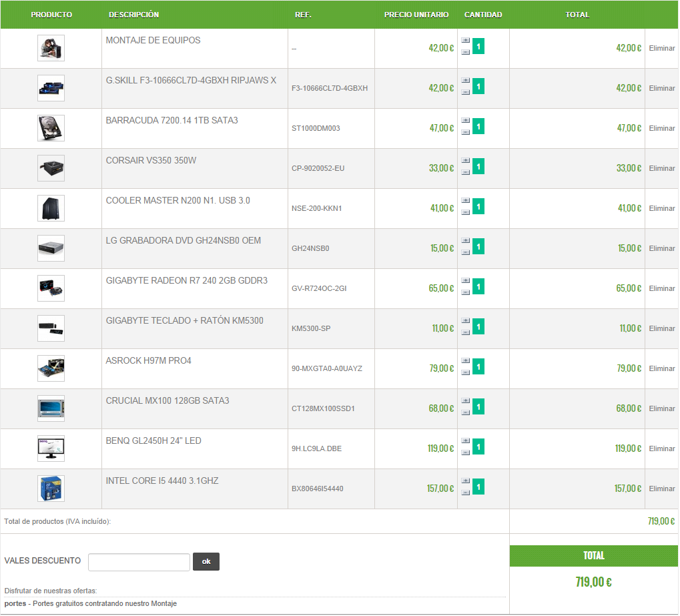This screenshot has height=616, width=680.
Task: Increase quantity of CRUCIAL MX100 128GB
Action: point(465,401)
